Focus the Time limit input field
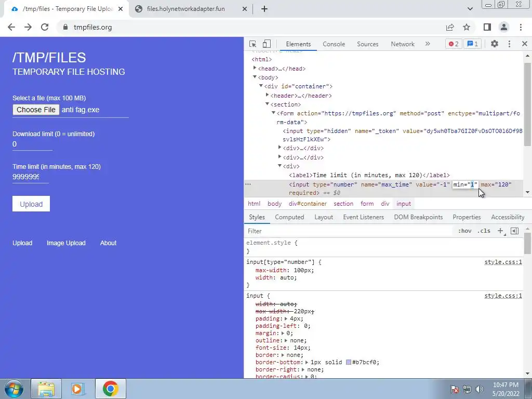 [x=31, y=177]
